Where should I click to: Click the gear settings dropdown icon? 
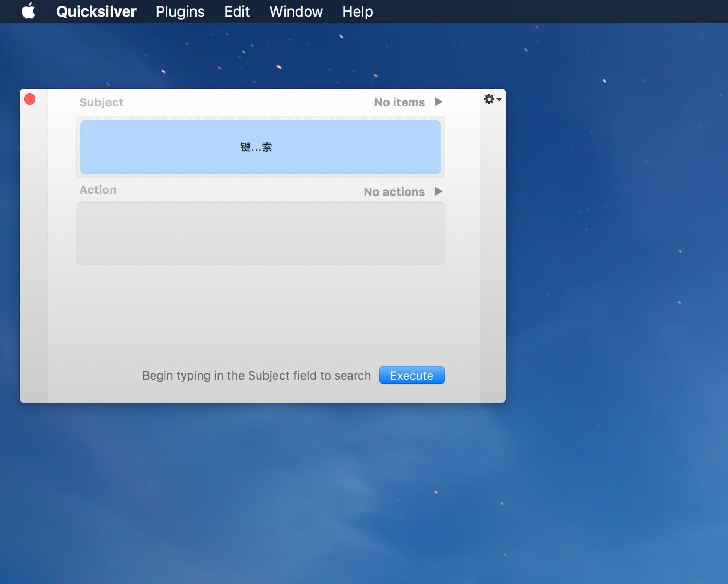pyautogui.click(x=492, y=99)
